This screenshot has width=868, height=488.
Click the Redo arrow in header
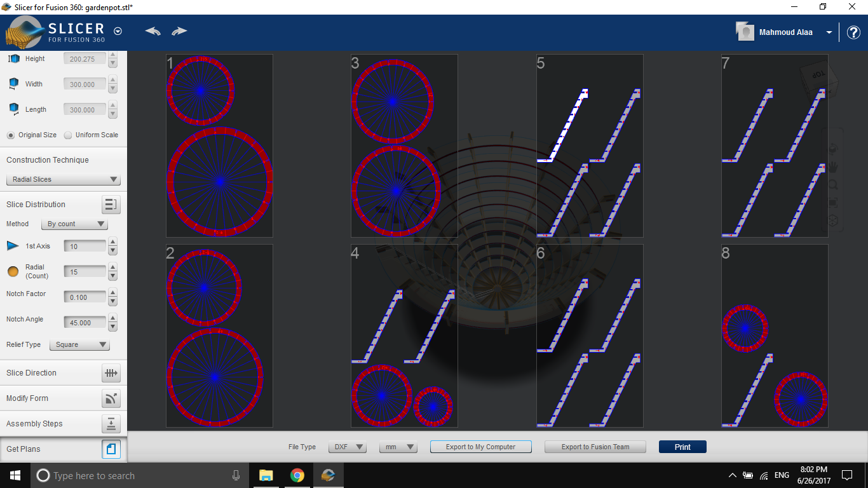pos(179,31)
